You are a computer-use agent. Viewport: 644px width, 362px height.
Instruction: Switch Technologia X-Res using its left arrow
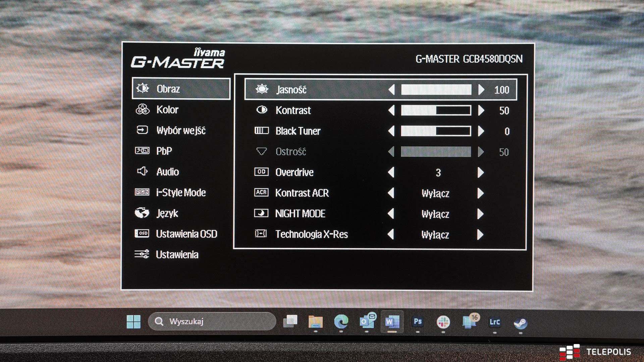tap(391, 234)
